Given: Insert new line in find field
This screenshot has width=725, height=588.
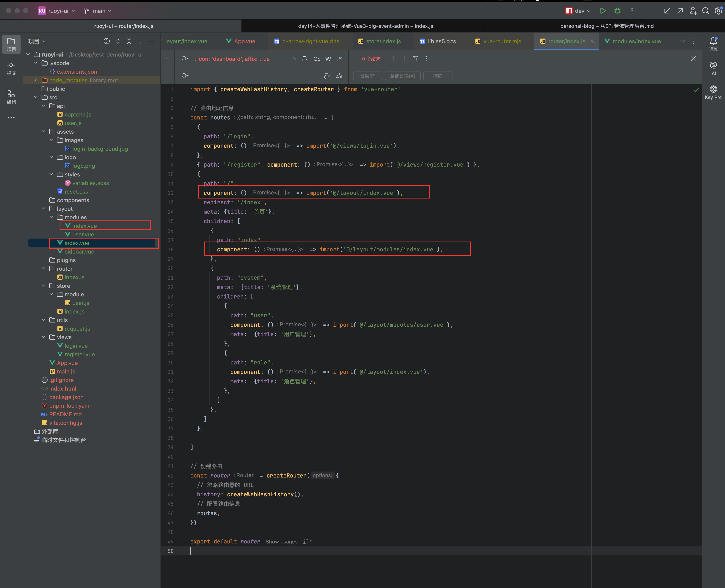Looking at the screenshot, I should (x=304, y=59).
